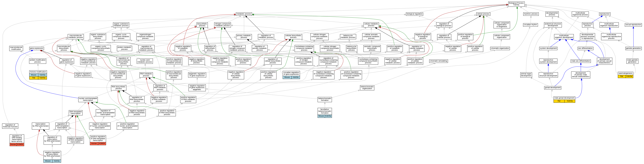The height and width of the screenshot is (164, 644).
Task: Select the male sex differentiation node
Action: click(581, 61)
